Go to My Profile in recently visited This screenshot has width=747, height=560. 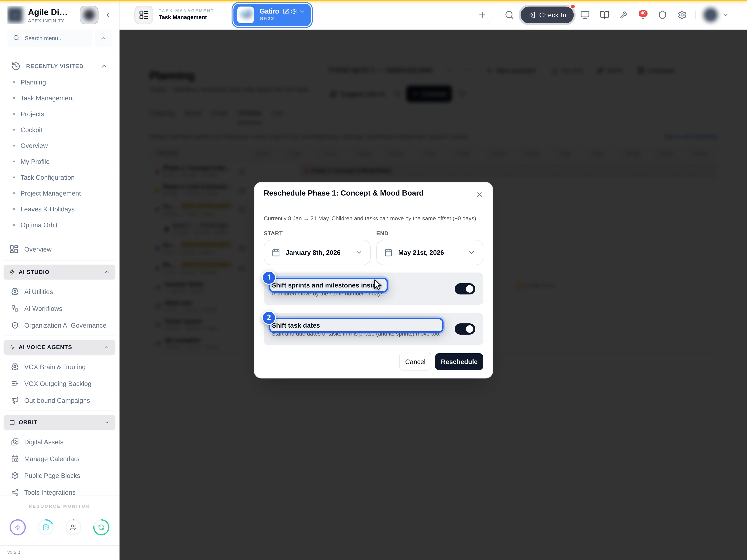pos(35,162)
